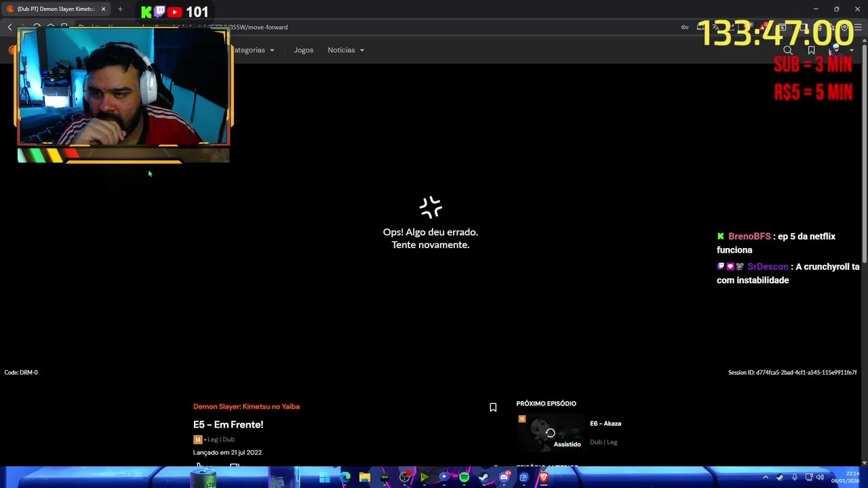This screenshot has height=488, width=868.
Task: Click the browser back arrow
Action: [x=9, y=27]
